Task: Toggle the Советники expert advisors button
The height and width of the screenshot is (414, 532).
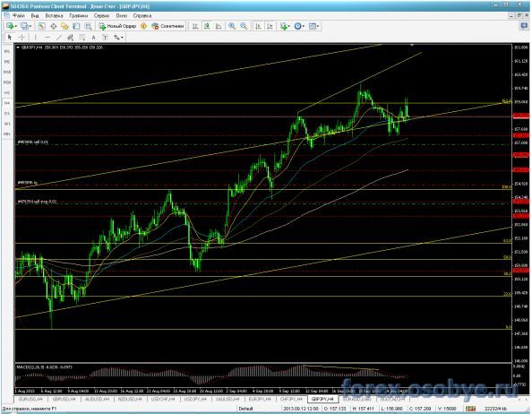Action: coord(168,26)
